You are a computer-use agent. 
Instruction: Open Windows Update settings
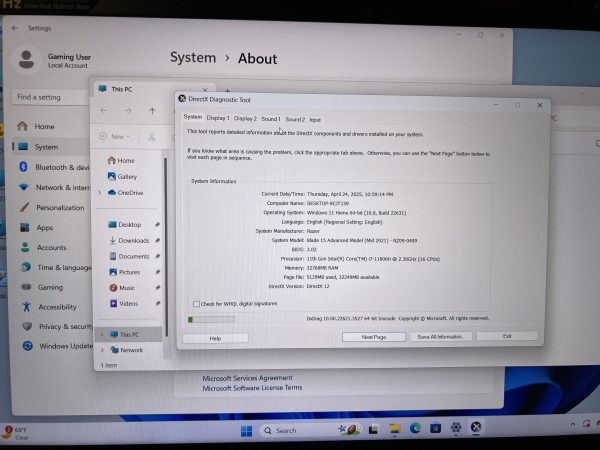(57, 346)
